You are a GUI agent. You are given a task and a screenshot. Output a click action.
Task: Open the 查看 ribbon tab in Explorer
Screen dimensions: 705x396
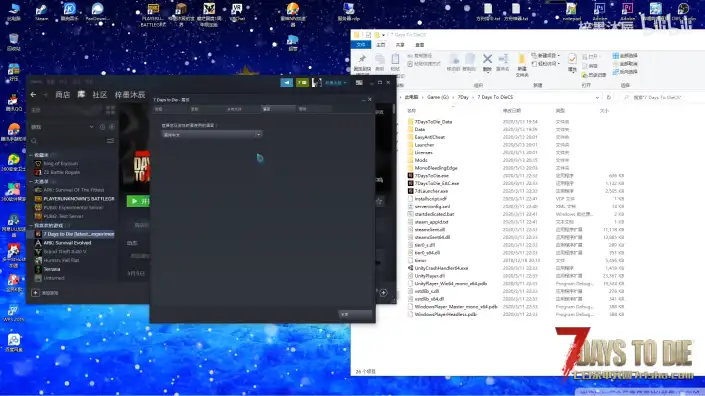click(x=419, y=45)
